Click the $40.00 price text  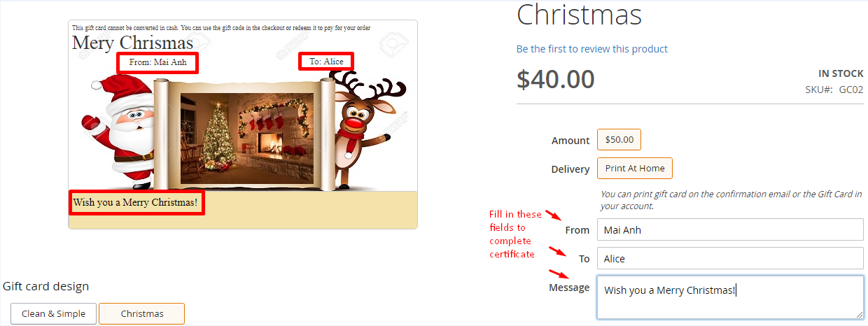tap(556, 79)
